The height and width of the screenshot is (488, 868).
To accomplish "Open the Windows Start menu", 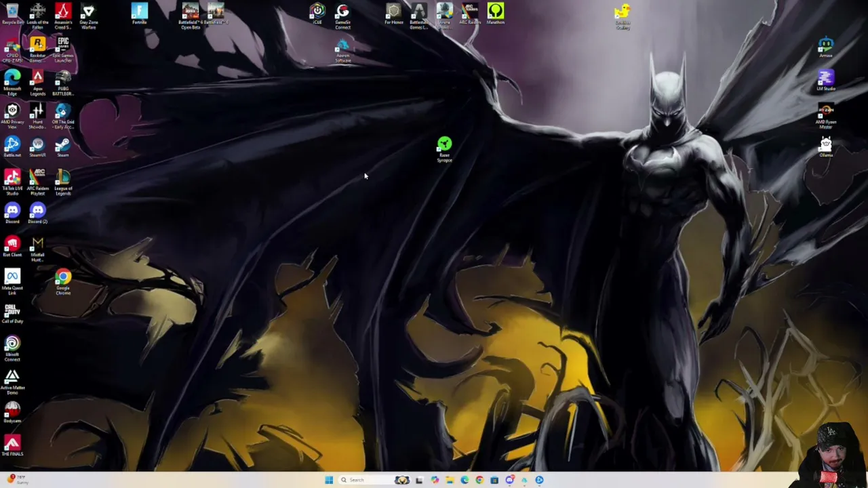I will tap(328, 480).
